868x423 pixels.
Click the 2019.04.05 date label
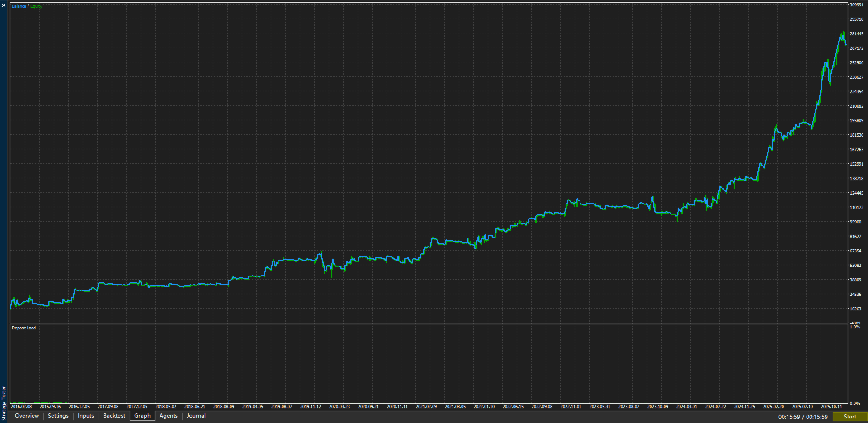253,407
